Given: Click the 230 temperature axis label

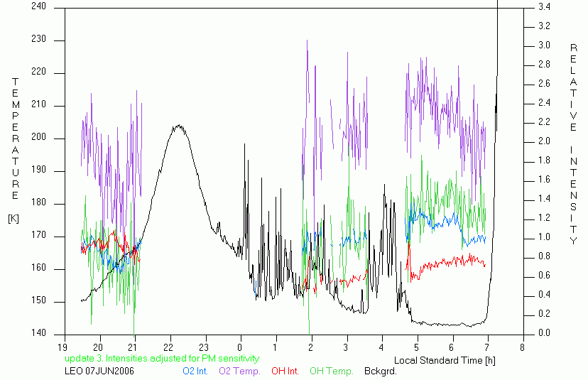Looking at the screenshot, I should pos(38,39).
